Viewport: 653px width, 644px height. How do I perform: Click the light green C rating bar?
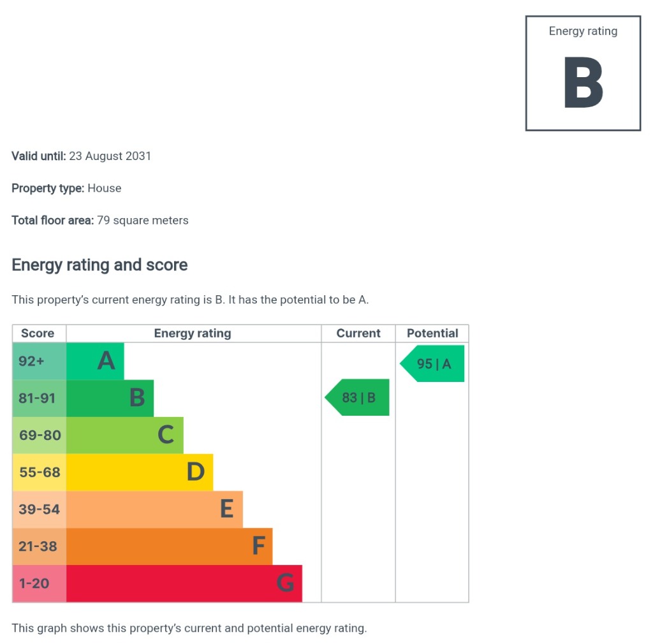click(125, 435)
